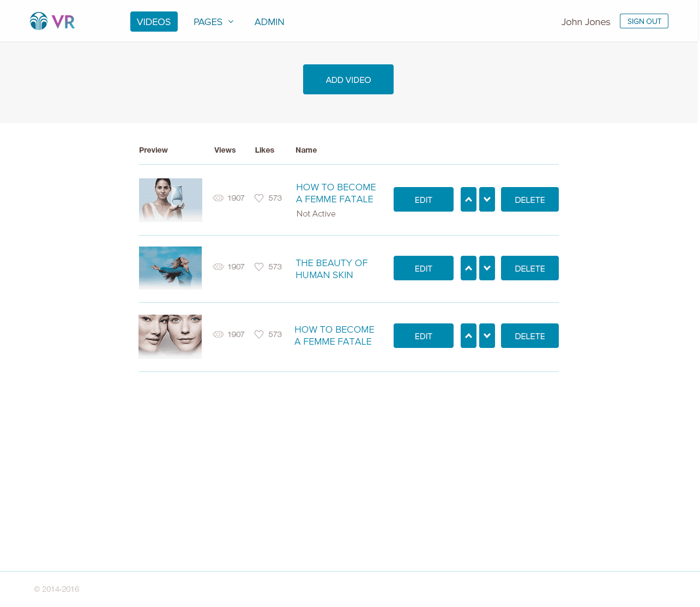The height and width of the screenshot is (607, 700).
Task: Click eye views icon in first row
Action: [x=218, y=198]
